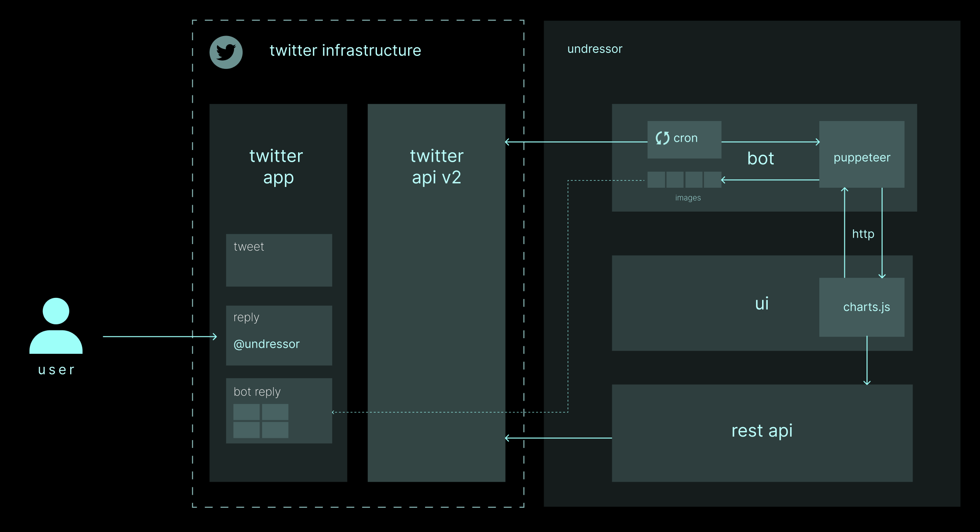
Task: Click the undressor container label
Action: click(x=594, y=49)
